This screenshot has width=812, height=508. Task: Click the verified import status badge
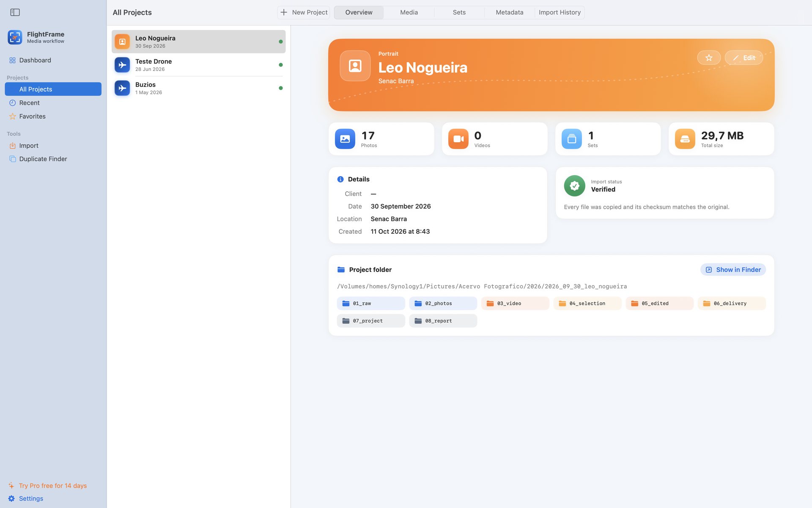click(574, 186)
